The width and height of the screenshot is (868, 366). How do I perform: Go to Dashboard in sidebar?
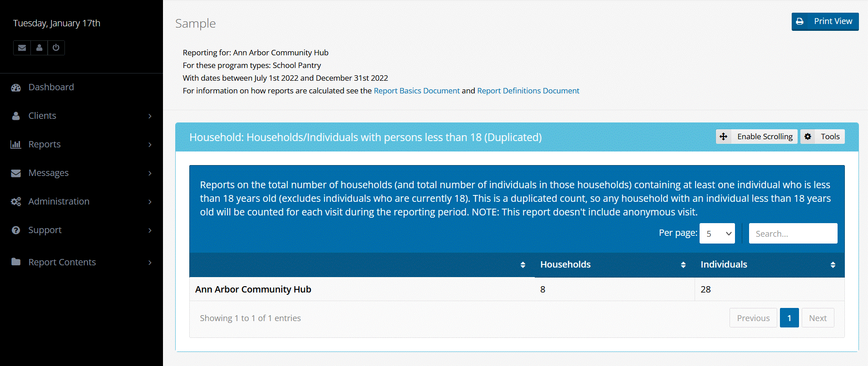[x=51, y=87]
